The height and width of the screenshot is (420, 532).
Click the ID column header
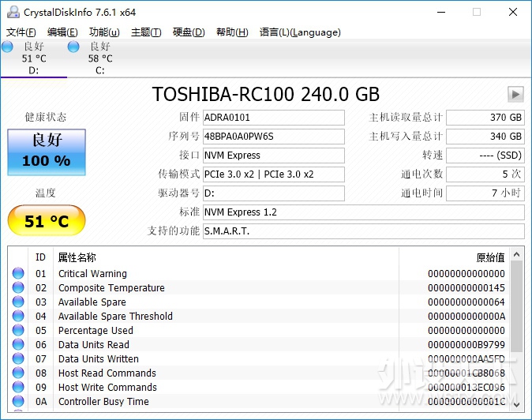pos(40,257)
